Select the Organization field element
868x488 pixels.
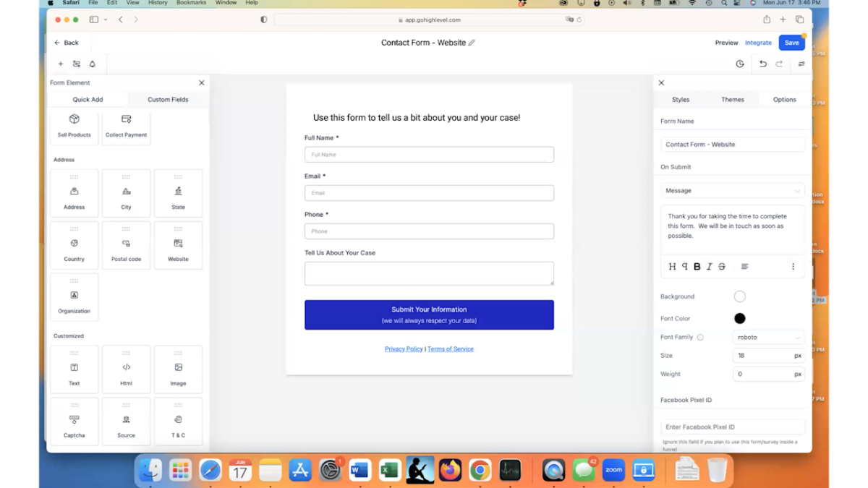pos(74,297)
